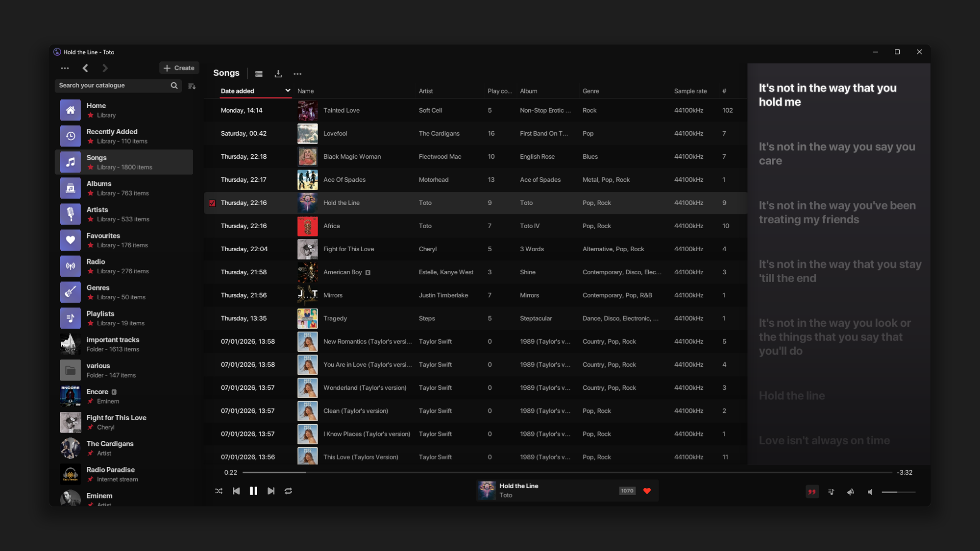Open the sidebar three-dots menu
This screenshot has height=551, width=980.
pyautogui.click(x=65, y=68)
